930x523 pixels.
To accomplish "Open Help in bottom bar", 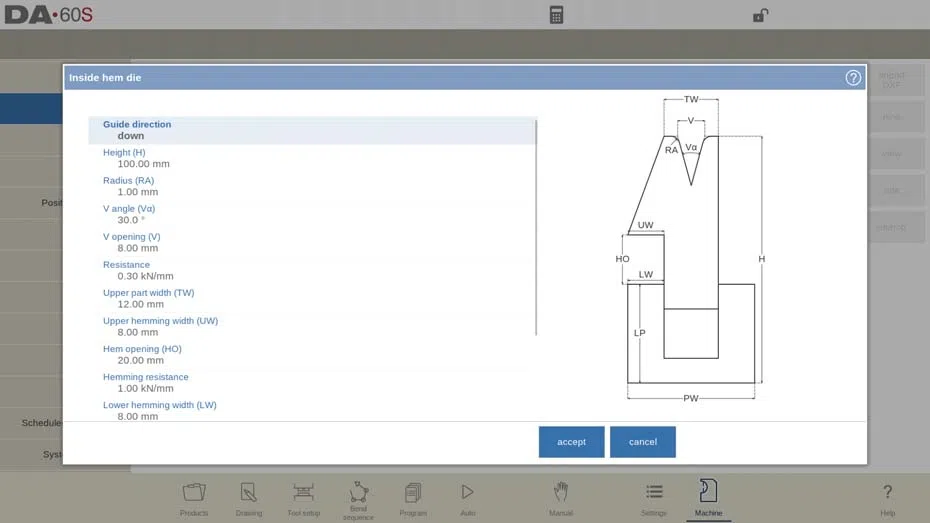I will [887, 499].
